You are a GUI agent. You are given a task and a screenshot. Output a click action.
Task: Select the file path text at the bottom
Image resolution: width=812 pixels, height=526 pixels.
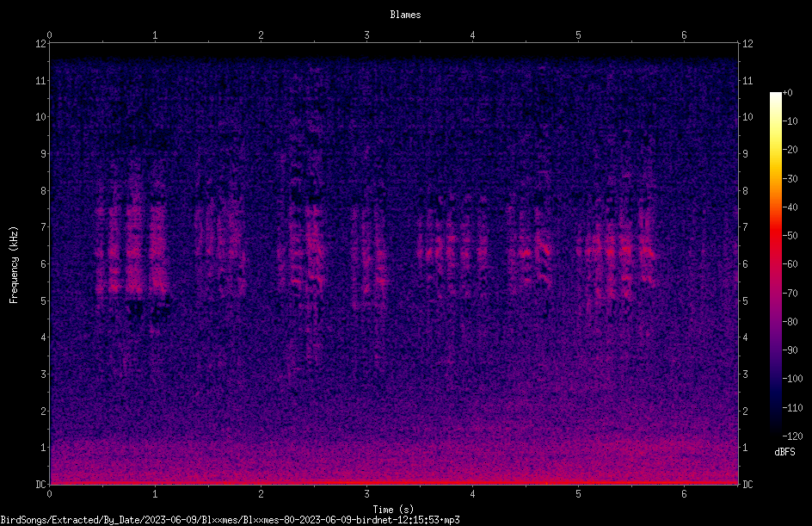[x=230, y=520]
